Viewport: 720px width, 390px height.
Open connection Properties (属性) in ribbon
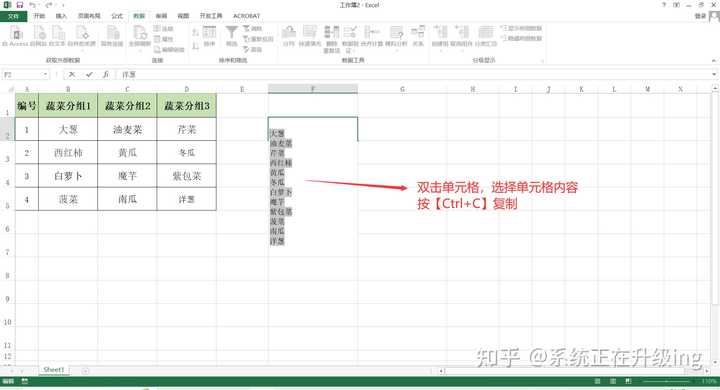(x=163, y=39)
